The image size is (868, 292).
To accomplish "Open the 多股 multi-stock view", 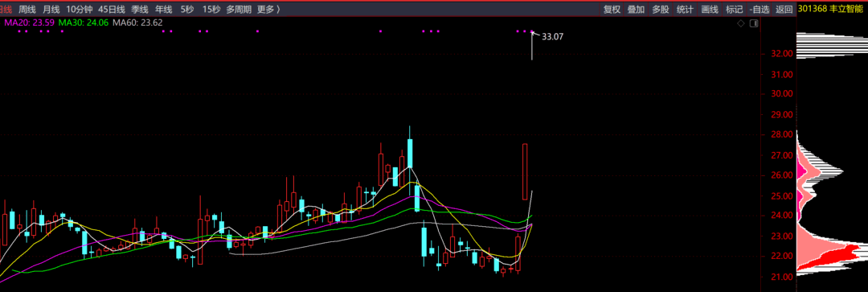I will [x=661, y=10].
